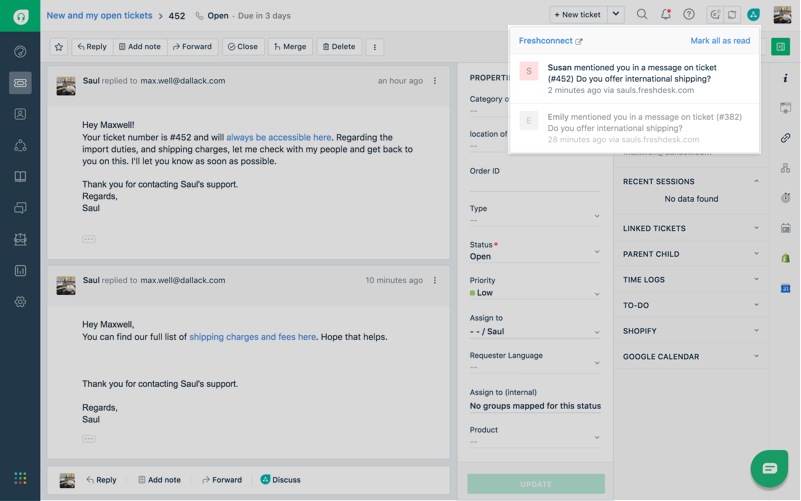Click the notifications bell icon
Viewport: 801px width, 501px height.
point(666,14)
